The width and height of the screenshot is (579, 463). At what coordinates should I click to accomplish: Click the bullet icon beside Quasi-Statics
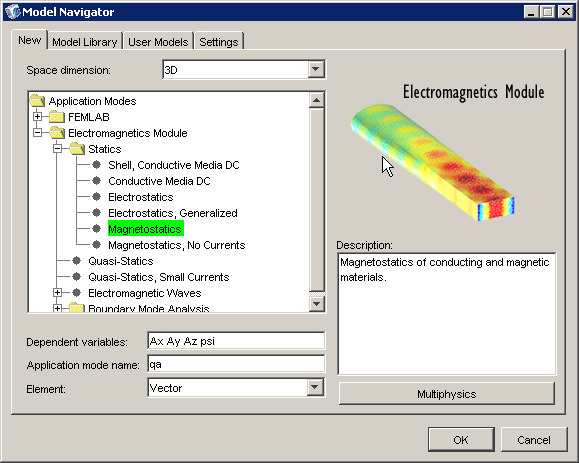coord(76,261)
